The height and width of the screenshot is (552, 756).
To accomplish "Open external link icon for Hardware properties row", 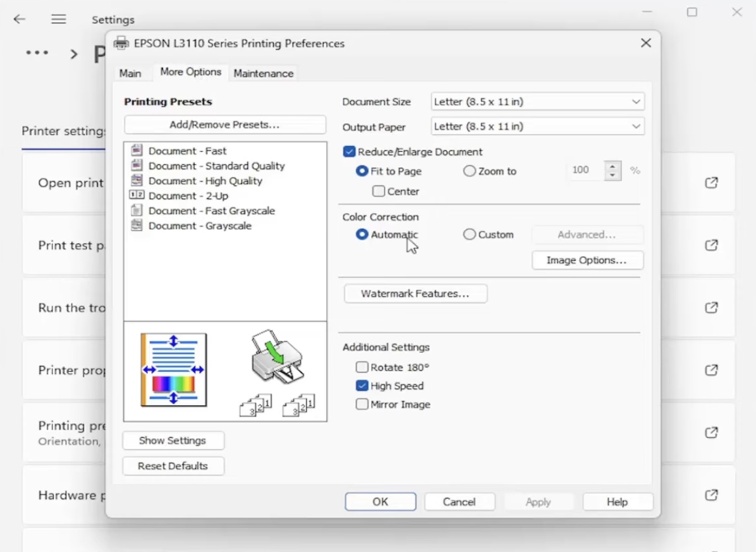I will pyautogui.click(x=711, y=495).
